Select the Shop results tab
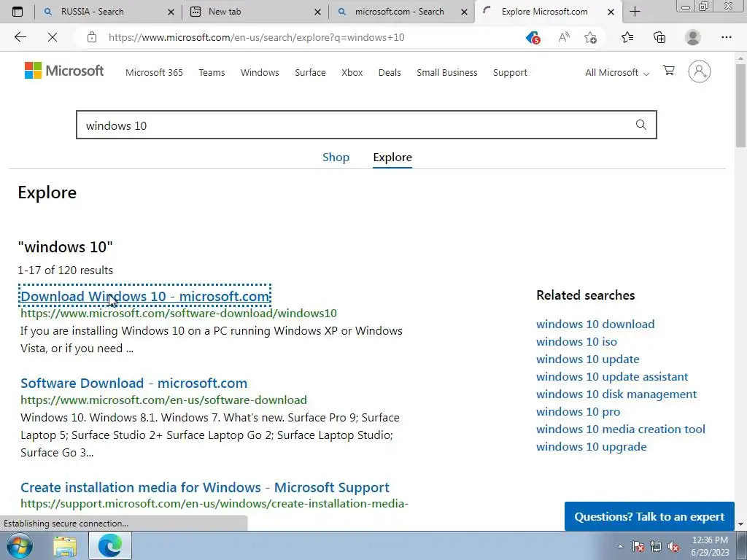The width and height of the screenshot is (747, 560). pos(336,157)
